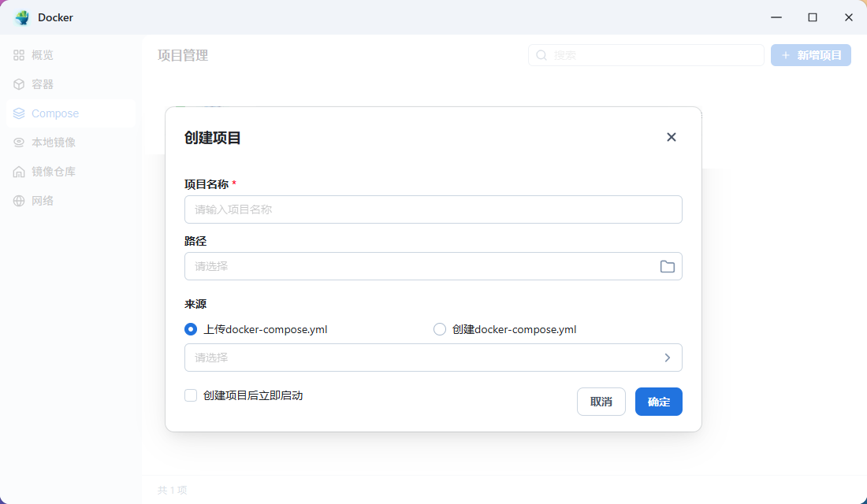This screenshot has height=504, width=867.
Task: Navigate to 项目管理 page heading
Action: click(183, 55)
